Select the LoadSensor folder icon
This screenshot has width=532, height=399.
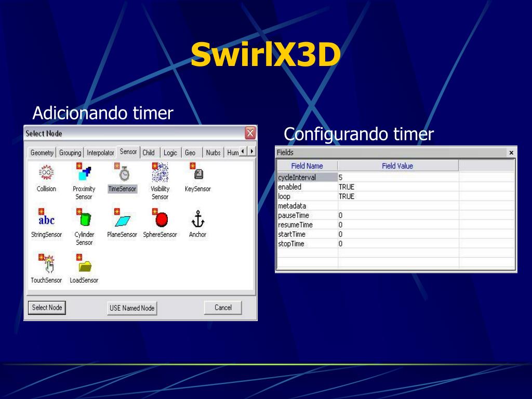click(x=84, y=263)
